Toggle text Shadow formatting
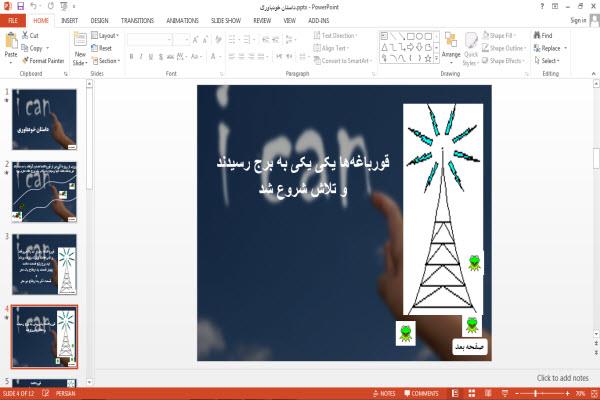This screenshot has height=400, width=600. (x=161, y=57)
